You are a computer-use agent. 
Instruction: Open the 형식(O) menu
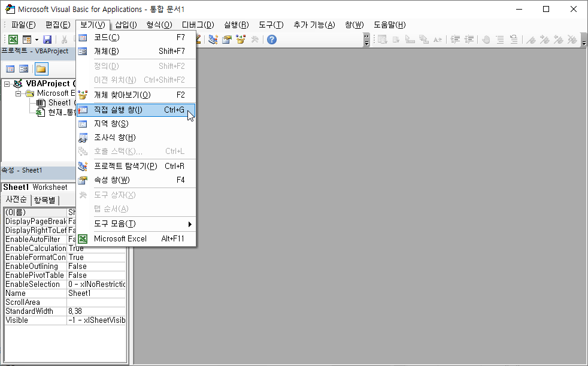tap(159, 25)
